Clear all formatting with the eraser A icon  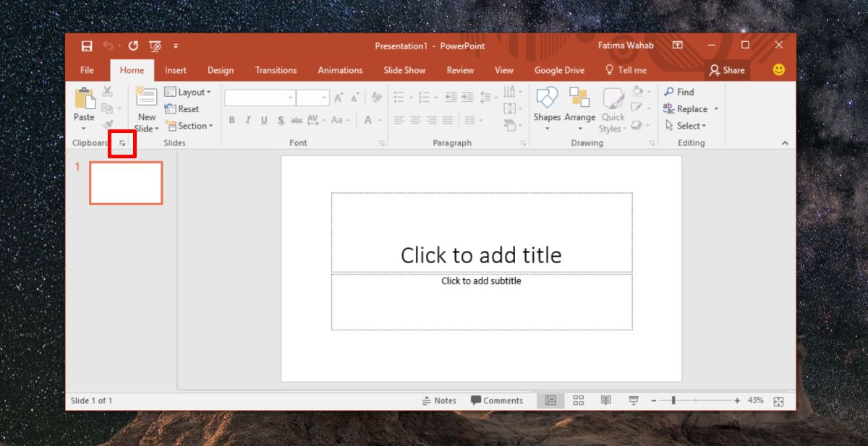coord(376,98)
